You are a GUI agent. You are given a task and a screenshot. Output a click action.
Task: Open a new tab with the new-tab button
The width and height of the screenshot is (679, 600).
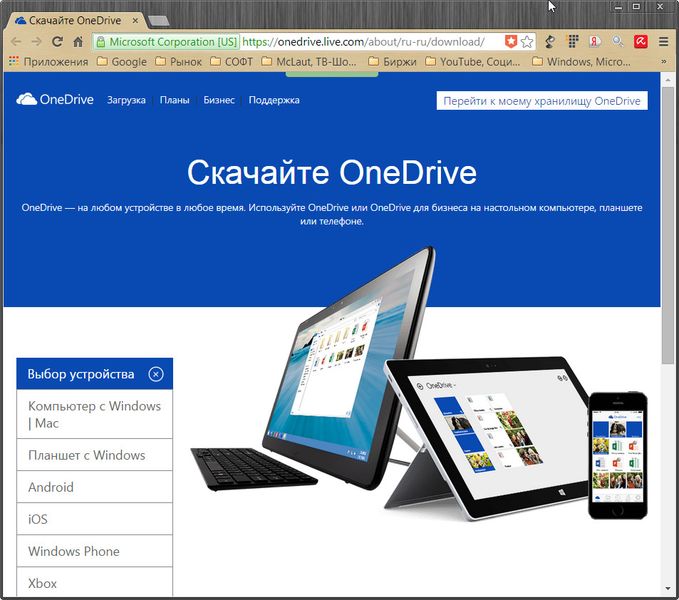pos(158,20)
